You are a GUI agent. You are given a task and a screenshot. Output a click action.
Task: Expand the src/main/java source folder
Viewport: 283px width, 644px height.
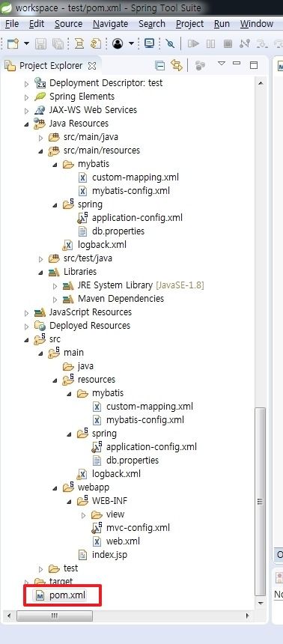click(x=40, y=138)
